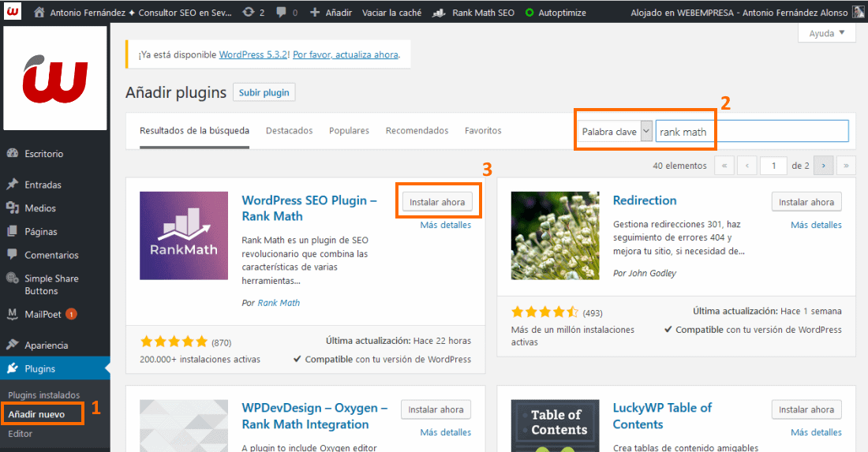The width and height of the screenshot is (868, 452).
Task: Click the plus icon next to Añadir
Action: [314, 12]
